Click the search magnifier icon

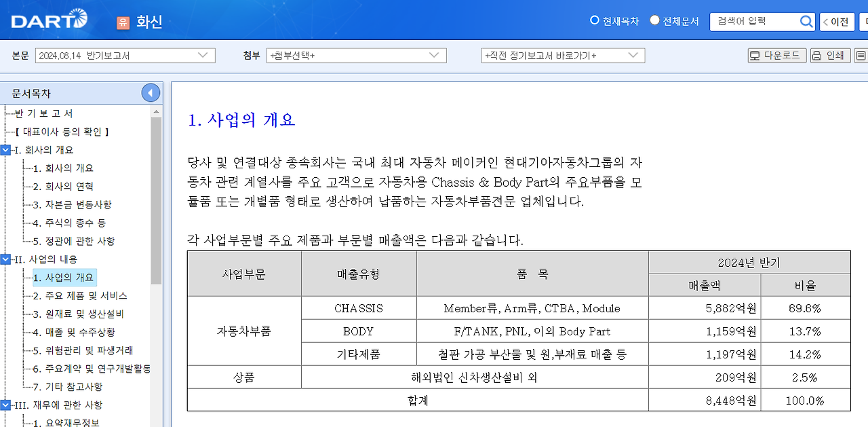(806, 21)
